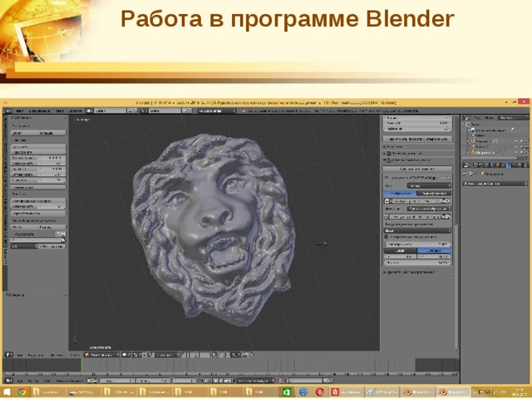
Task: Collapse the Scene item in the outliner
Action: [x=464, y=125]
